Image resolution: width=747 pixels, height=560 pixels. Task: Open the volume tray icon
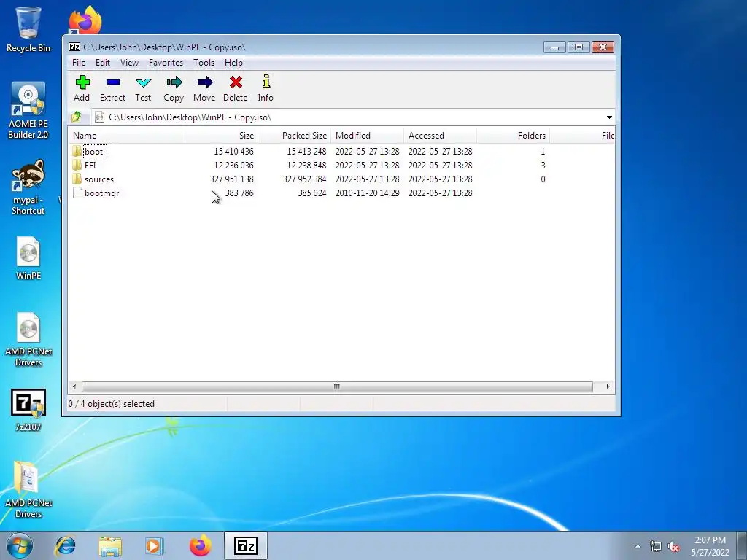tap(673, 547)
